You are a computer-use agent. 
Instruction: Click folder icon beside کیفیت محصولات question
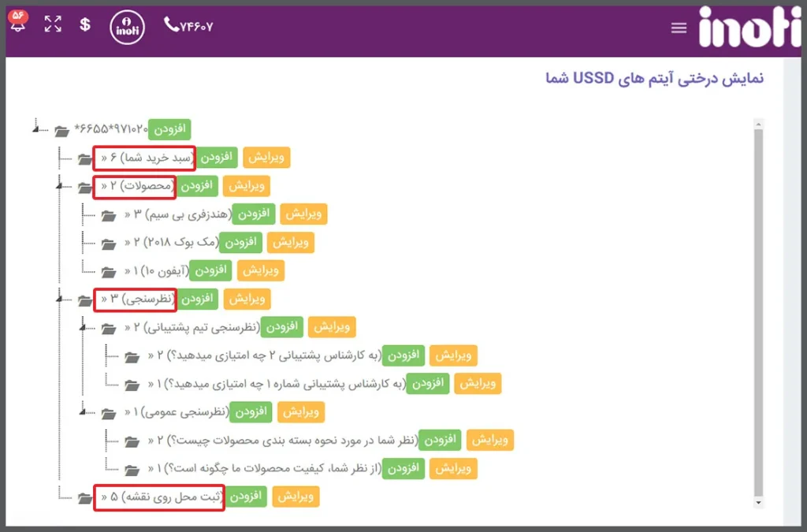coord(132,469)
